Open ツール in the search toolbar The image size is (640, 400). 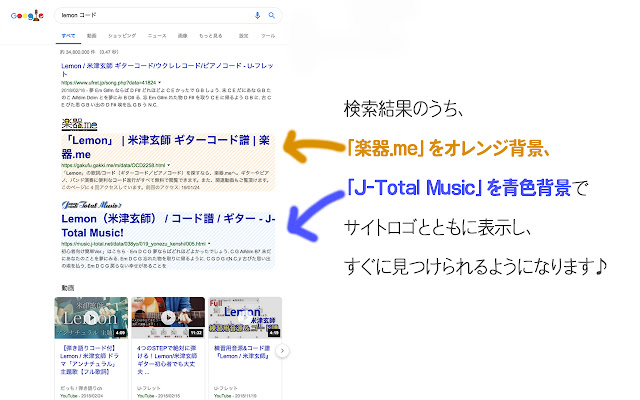pyautogui.click(x=268, y=36)
